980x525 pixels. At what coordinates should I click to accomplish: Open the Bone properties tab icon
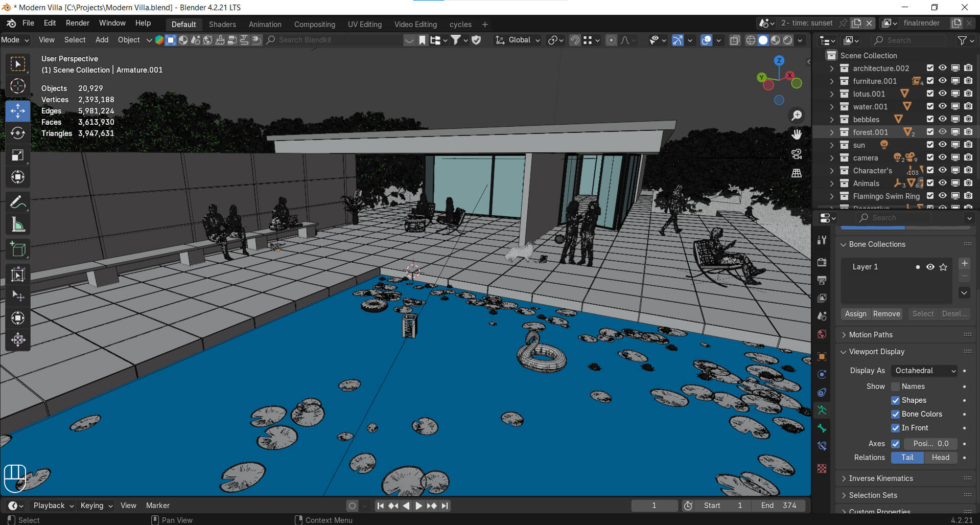click(x=822, y=428)
